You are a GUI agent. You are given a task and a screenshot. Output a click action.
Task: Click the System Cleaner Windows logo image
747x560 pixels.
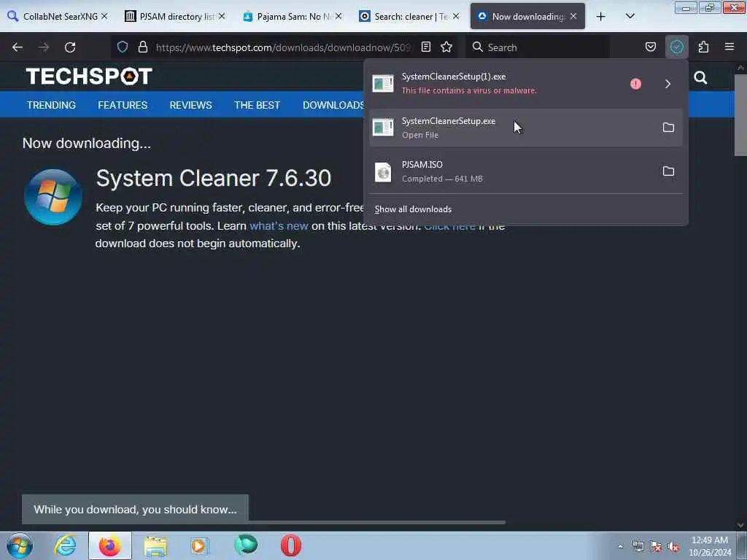[53, 197]
